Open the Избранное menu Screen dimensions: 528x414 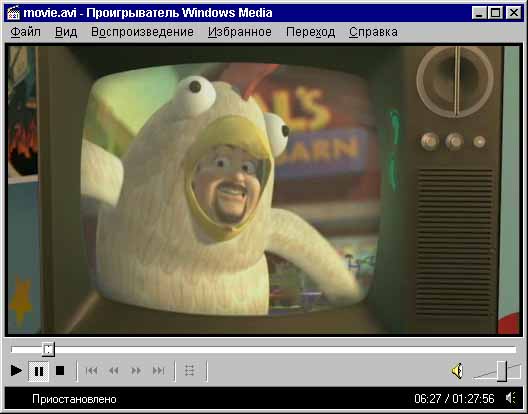click(240, 32)
